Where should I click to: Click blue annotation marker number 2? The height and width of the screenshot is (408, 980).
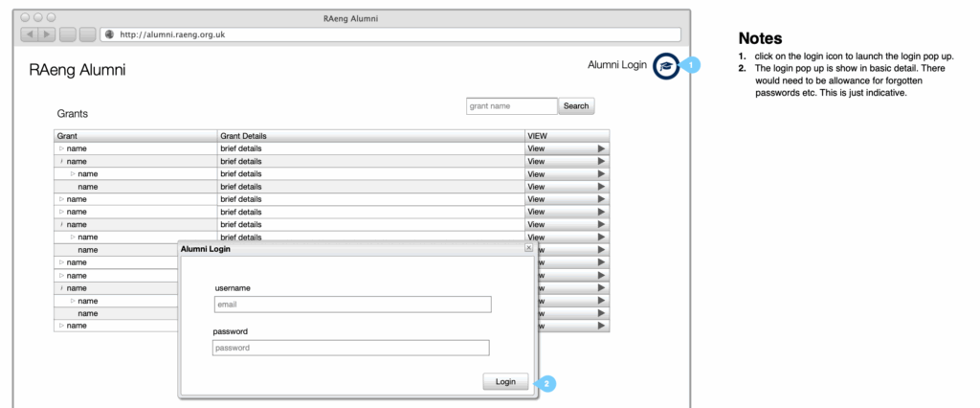pyautogui.click(x=546, y=383)
